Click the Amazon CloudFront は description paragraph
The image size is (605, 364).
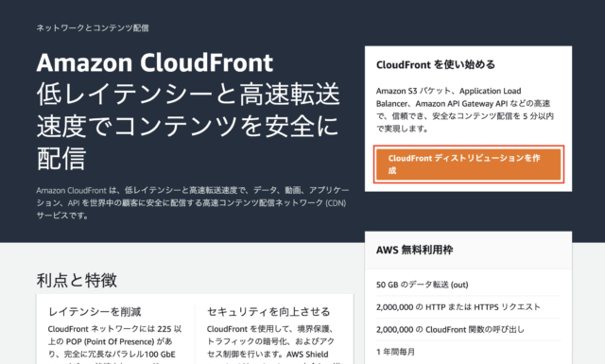(x=193, y=202)
